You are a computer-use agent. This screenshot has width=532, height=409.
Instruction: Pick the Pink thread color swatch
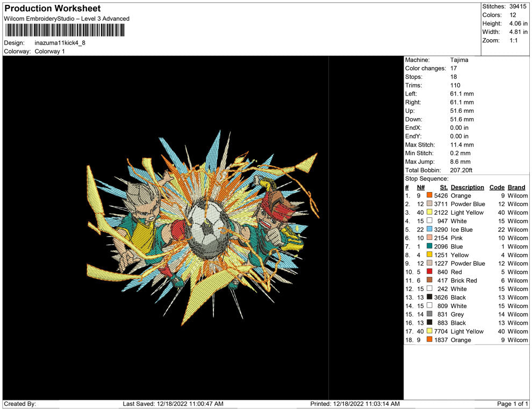pos(429,238)
